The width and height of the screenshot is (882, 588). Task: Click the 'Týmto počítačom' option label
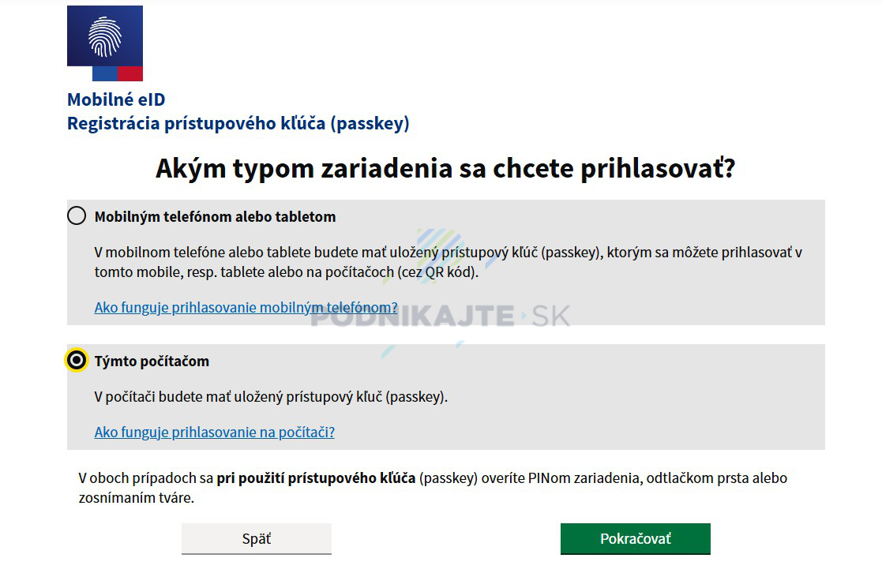[x=152, y=361]
